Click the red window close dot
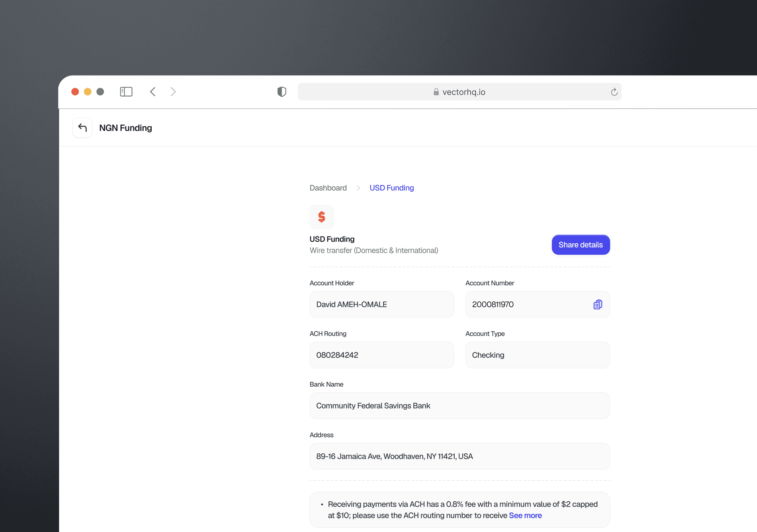 (75, 92)
